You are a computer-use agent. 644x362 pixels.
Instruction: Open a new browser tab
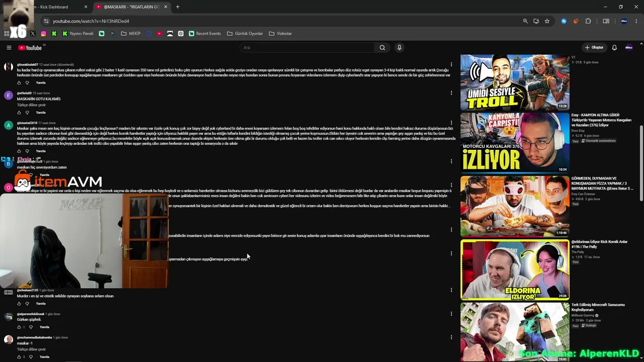(x=178, y=7)
